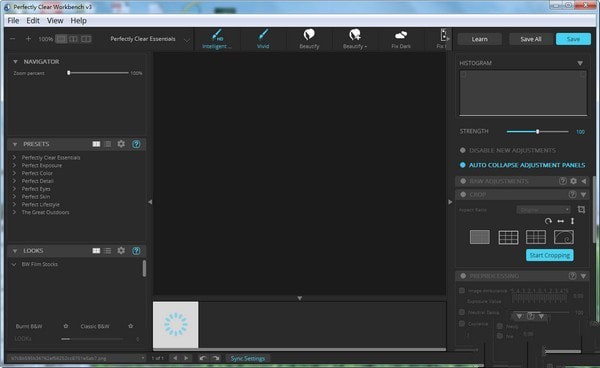This screenshot has height=368, width=600.
Task: Zoom in with the plus icon
Action: (x=28, y=39)
